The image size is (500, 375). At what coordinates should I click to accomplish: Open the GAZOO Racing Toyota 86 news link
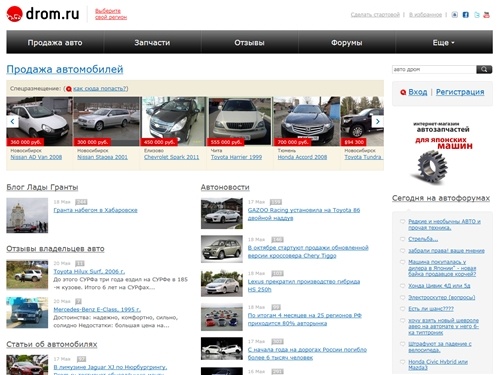304,214
